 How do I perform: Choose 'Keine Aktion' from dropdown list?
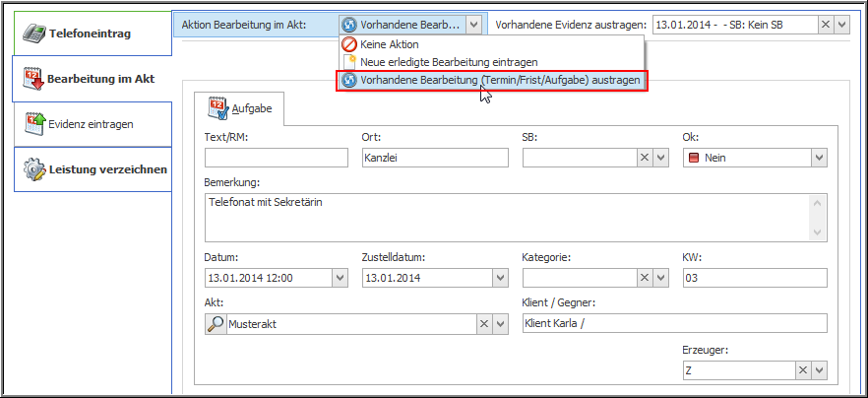(389, 44)
